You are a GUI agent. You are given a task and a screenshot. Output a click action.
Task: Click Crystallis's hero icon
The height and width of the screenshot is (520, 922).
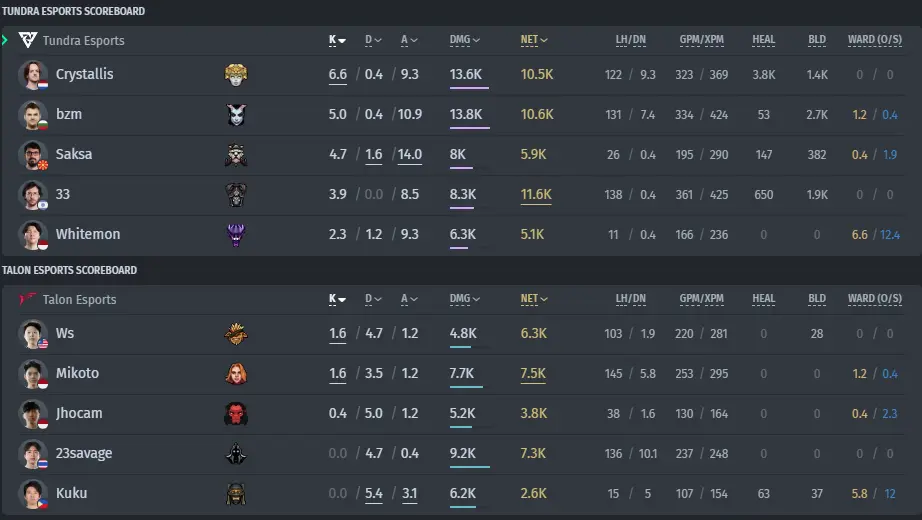[x=236, y=75]
